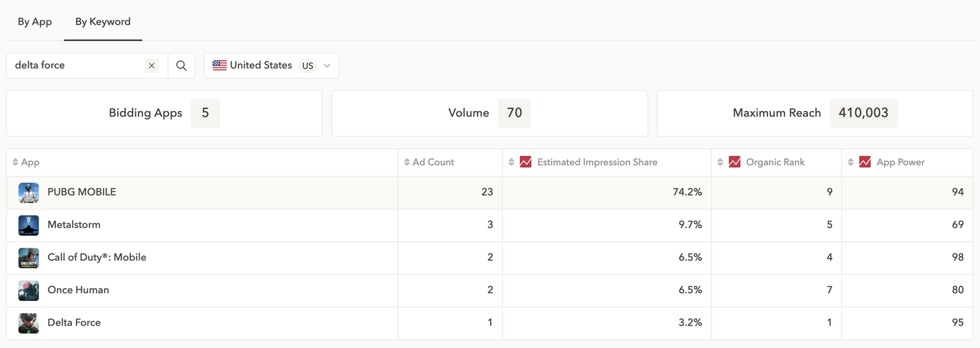Select Maximum Reach value 410,003

(x=864, y=113)
